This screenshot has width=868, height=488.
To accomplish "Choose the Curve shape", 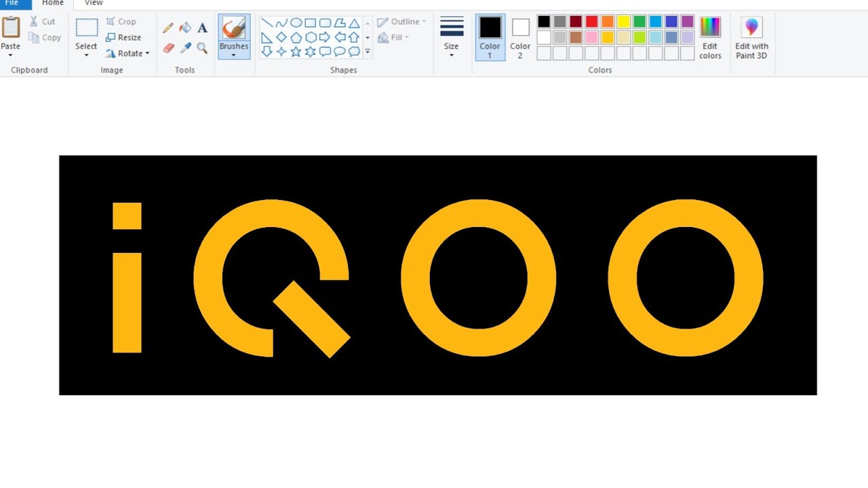I will point(281,22).
